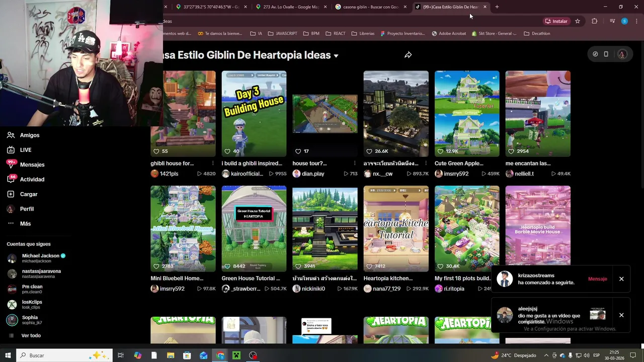Viewport: 644px width, 362px height.
Task: Dismiss the krizazostreams follow notification
Action: (621, 279)
